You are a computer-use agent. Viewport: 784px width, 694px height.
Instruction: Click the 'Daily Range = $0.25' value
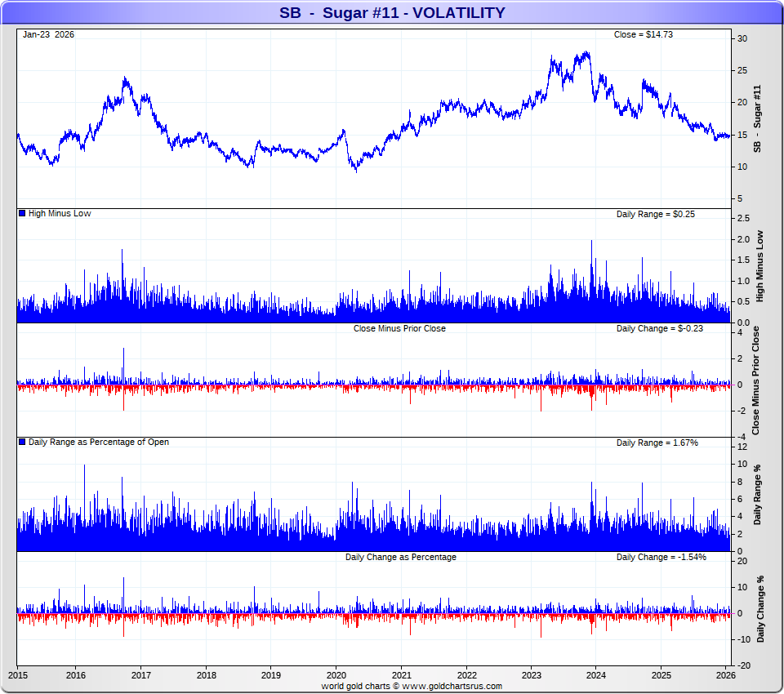coord(656,214)
